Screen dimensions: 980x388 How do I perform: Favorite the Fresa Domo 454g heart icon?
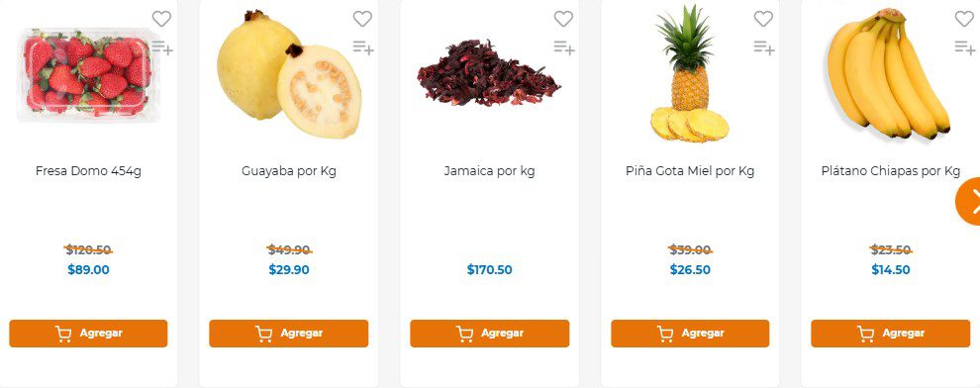coord(161,20)
